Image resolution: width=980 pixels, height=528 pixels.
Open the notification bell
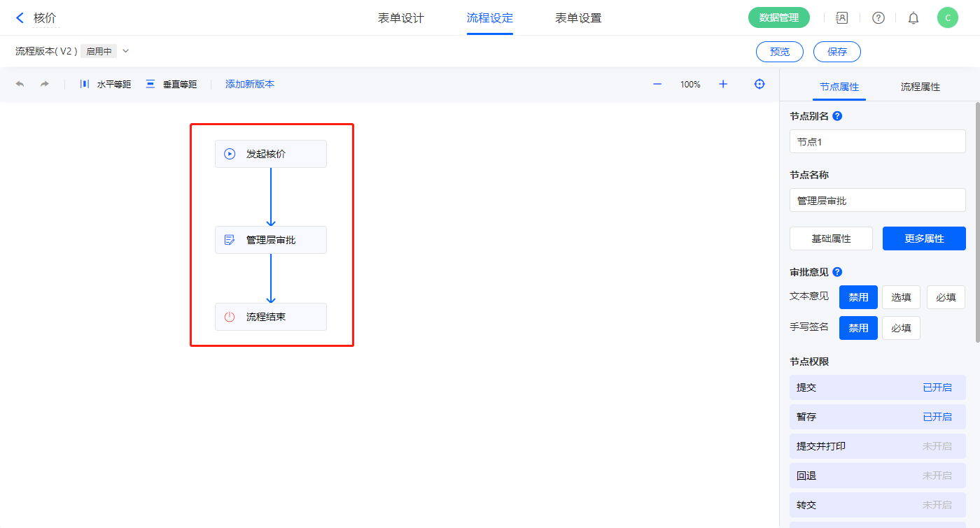tap(913, 18)
